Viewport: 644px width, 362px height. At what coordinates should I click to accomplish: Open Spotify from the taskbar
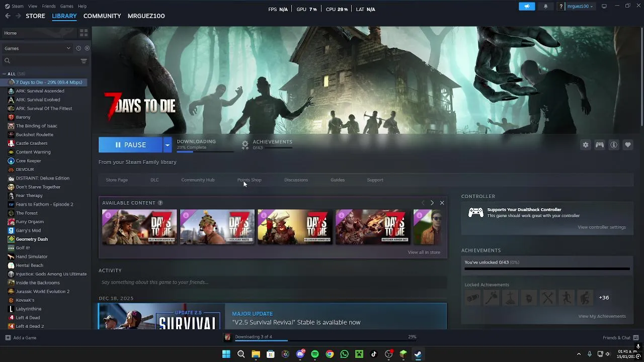pos(315,354)
